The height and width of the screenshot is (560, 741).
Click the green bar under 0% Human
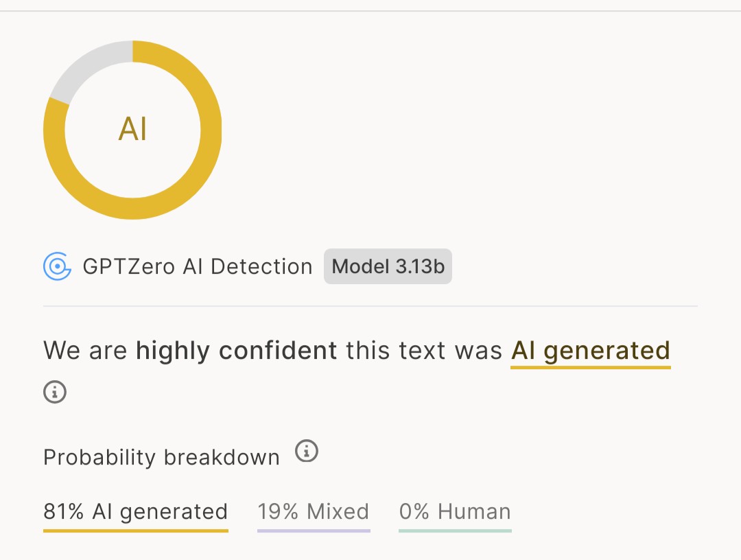(x=455, y=530)
